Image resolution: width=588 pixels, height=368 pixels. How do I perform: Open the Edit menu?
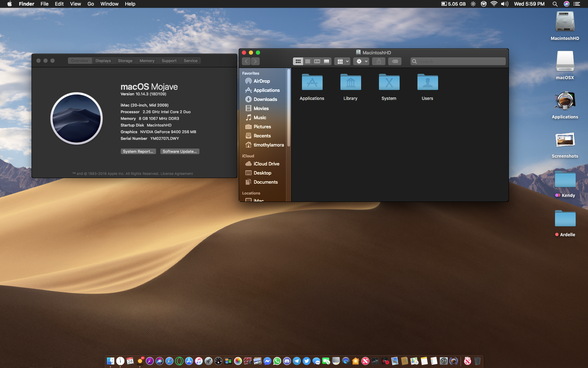(59, 4)
